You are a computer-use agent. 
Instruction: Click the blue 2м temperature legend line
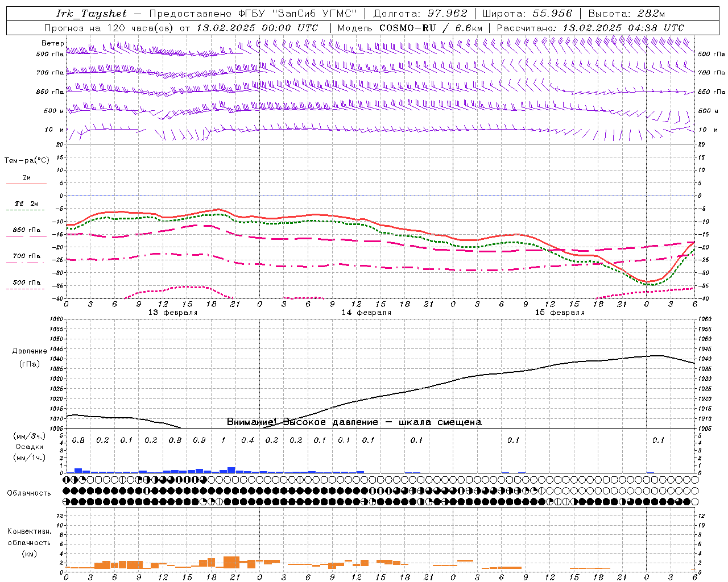click(x=26, y=184)
